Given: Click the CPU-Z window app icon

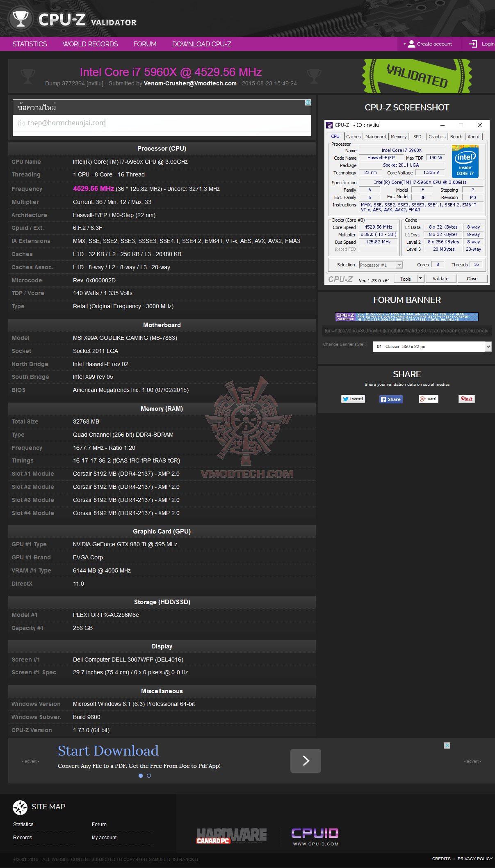Looking at the screenshot, I should click(329, 125).
